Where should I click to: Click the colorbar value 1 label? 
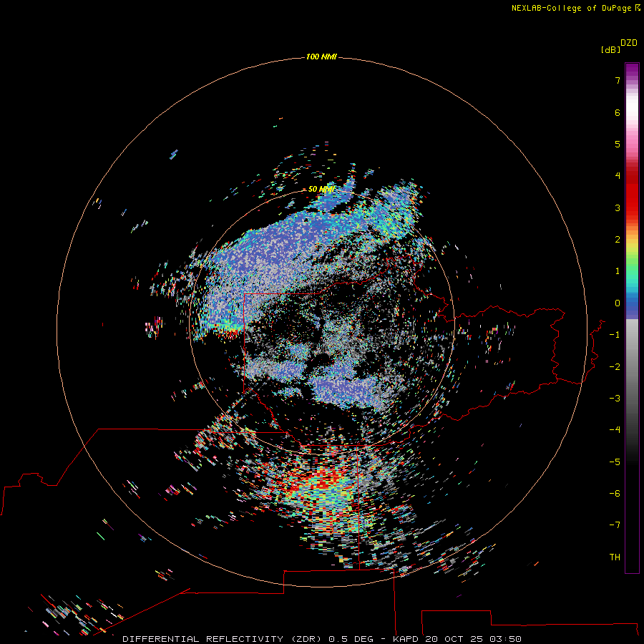[618, 271]
